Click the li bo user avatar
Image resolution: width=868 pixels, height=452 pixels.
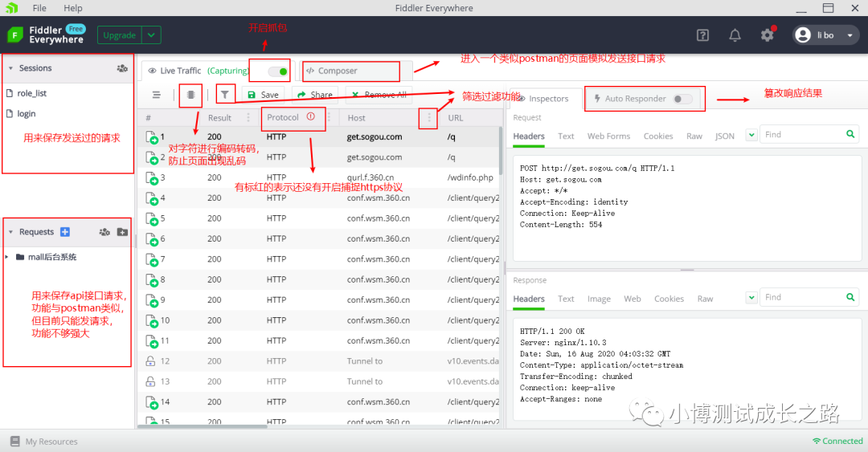coord(803,35)
